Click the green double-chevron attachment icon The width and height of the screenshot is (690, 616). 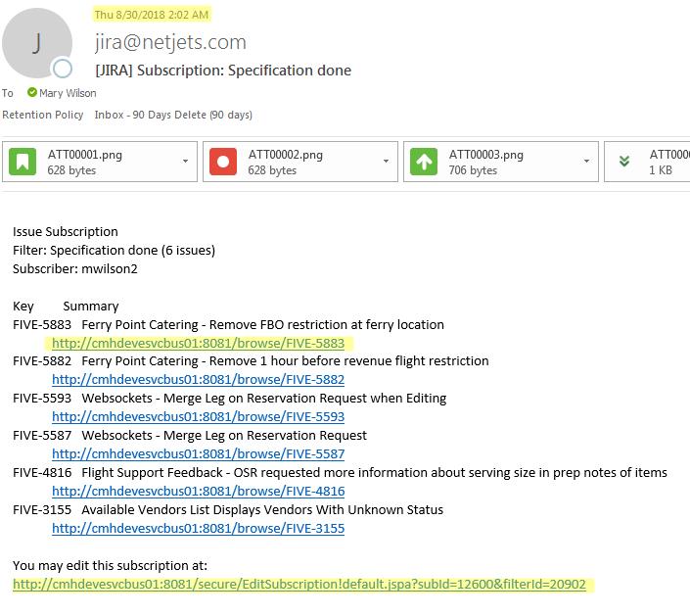click(x=624, y=162)
